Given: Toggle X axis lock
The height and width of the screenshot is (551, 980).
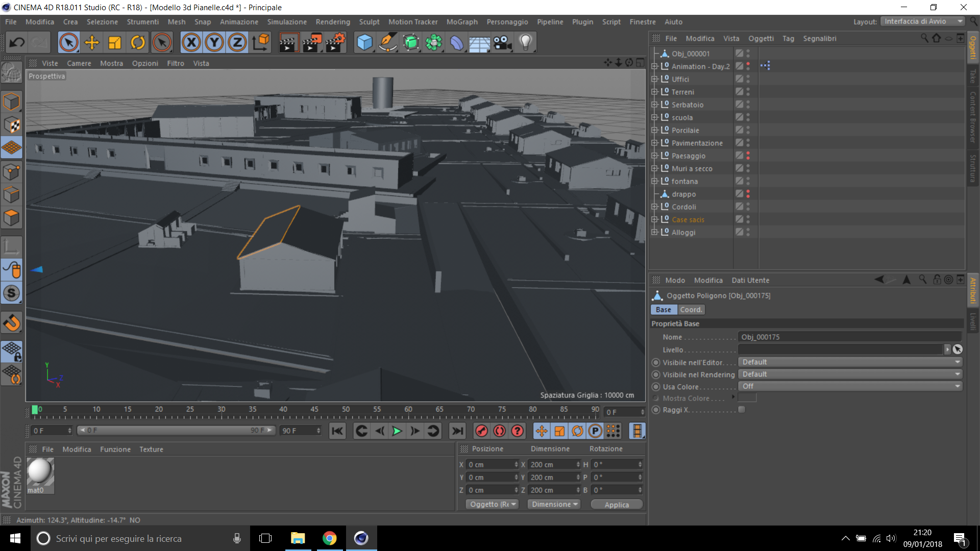Looking at the screenshot, I should click(191, 42).
